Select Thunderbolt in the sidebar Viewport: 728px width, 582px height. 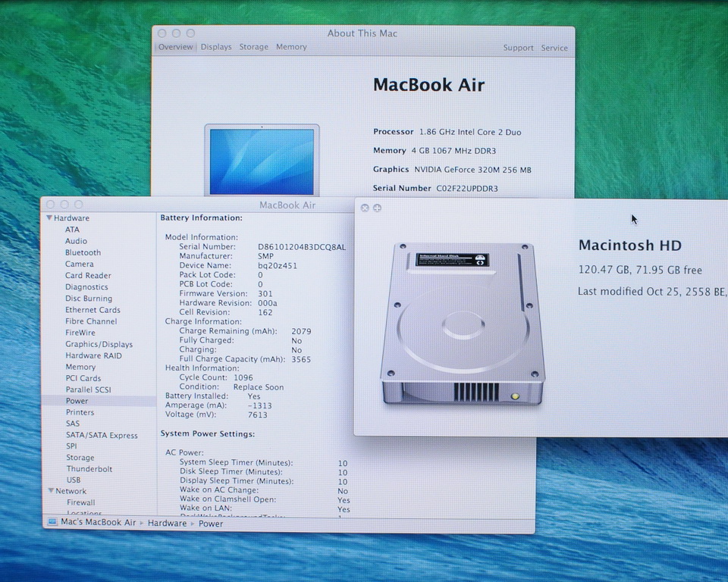(x=89, y=469)
